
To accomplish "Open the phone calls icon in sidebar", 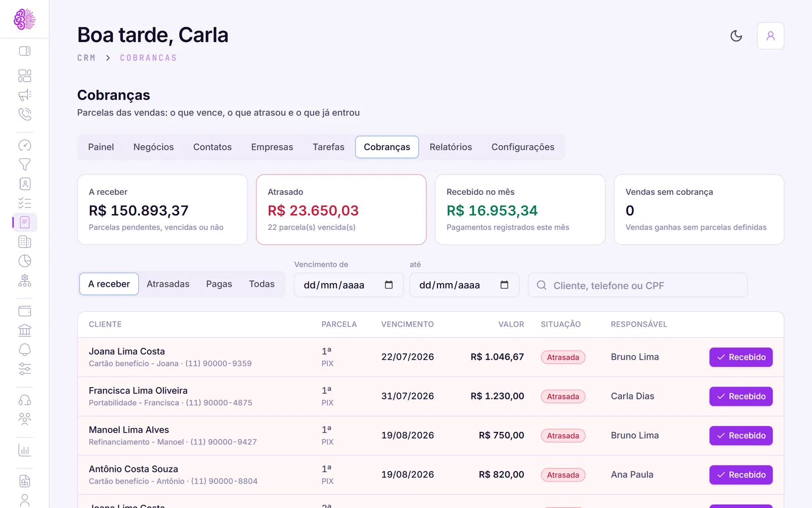I will tap(24, 114).
